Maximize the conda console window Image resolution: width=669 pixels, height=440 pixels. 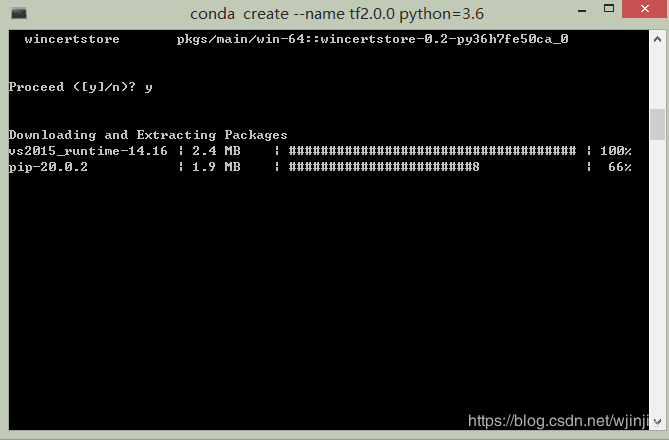[609, 9]
